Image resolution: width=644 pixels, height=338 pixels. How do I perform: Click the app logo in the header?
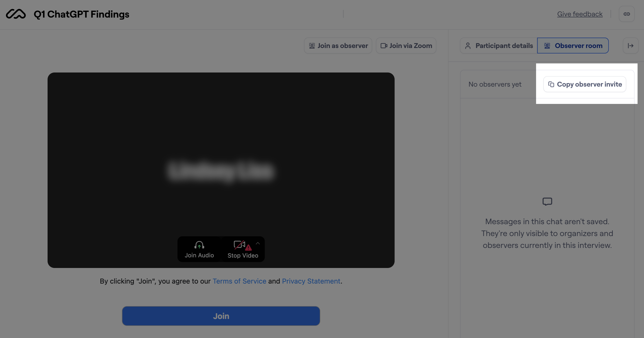point(16,14)
